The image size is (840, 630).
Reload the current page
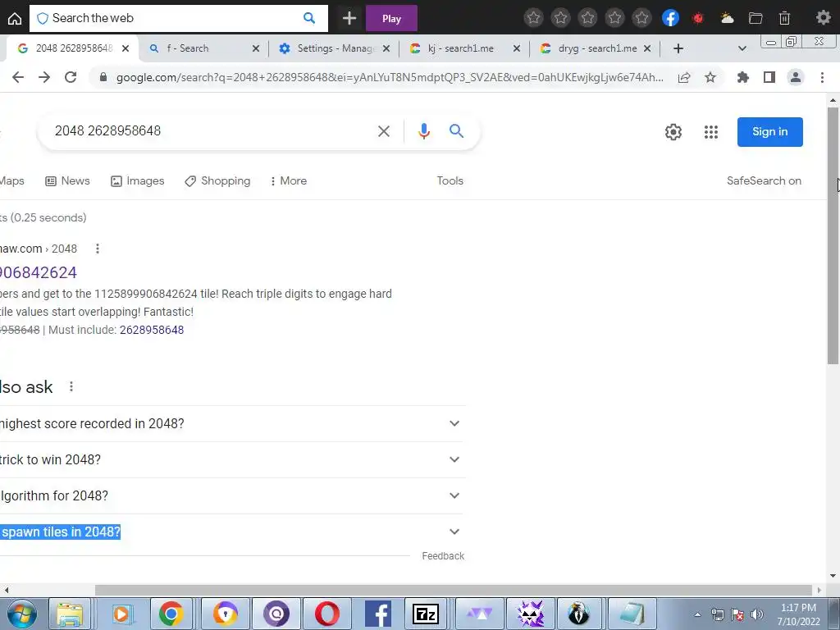click(x=71, y=77)
